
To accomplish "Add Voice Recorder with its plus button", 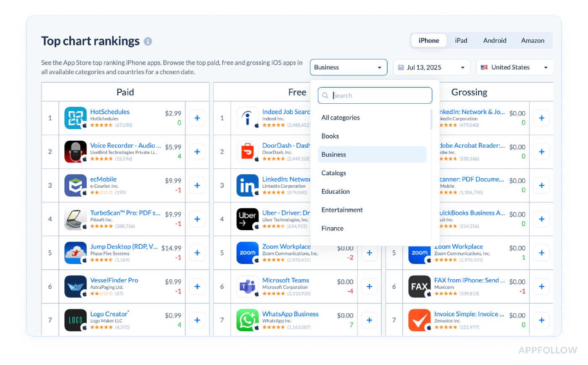I will point(197,152).
